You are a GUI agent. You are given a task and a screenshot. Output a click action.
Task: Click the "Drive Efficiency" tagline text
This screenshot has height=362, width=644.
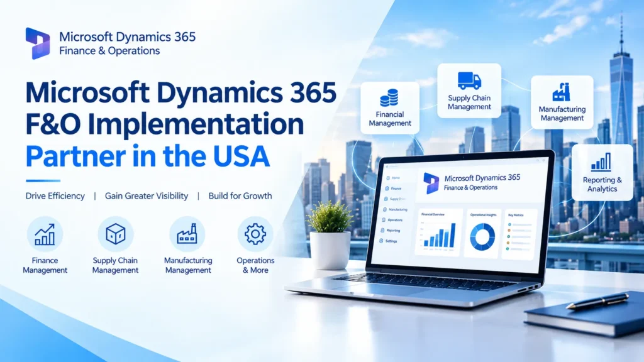[x=55, y=196]
